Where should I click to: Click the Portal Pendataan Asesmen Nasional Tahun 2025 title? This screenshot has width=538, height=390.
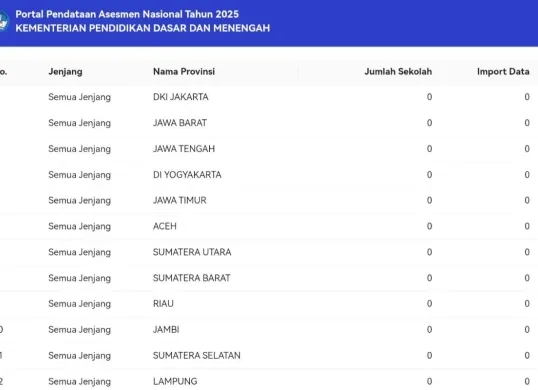click(x=127, y=14)
